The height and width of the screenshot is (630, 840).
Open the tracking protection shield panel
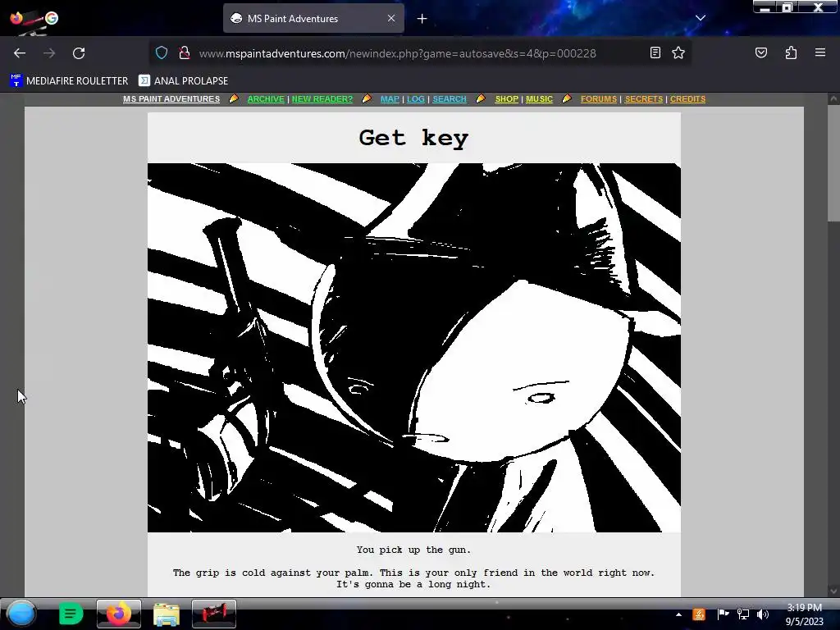click(x=162, y=52)
